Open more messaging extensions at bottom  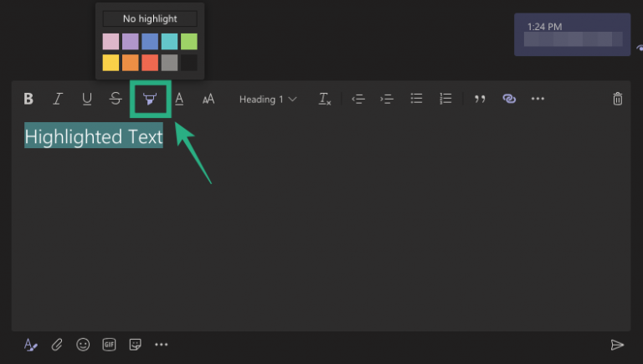click(x=161, y=345)
